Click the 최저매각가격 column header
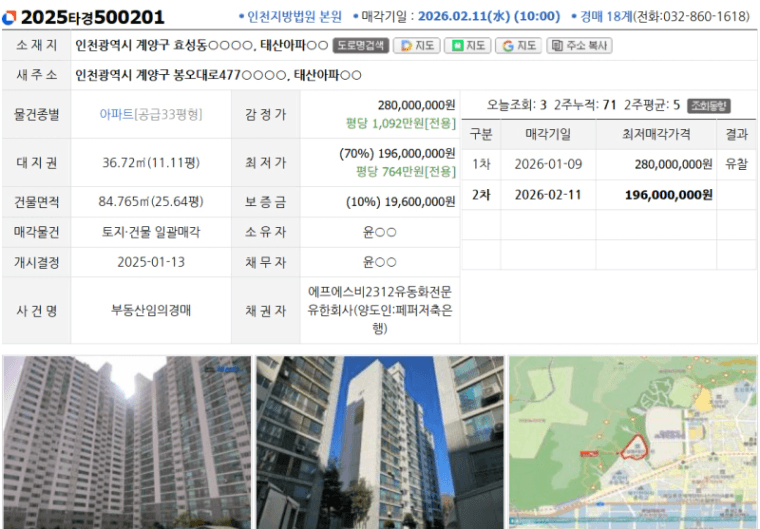This screenshot has width=760, height=529. coord(655,135)
